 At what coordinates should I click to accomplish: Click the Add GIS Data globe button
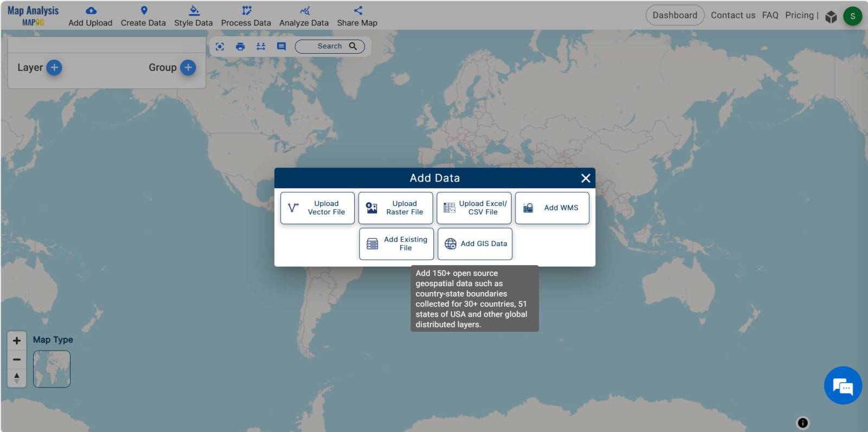coord(475,244)
